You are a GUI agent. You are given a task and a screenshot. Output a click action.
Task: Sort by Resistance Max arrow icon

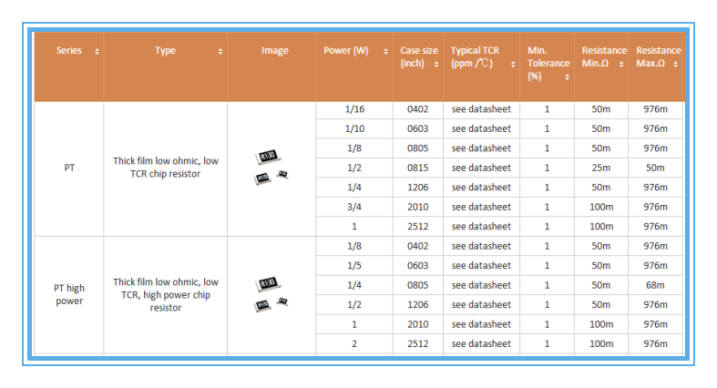[675, 64]
